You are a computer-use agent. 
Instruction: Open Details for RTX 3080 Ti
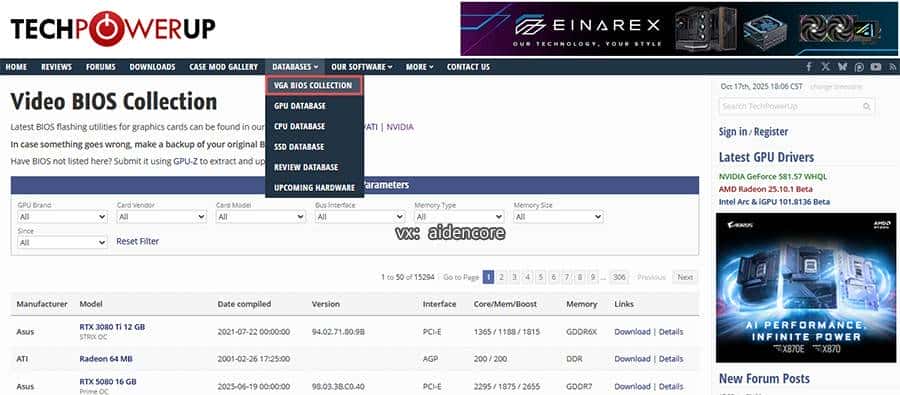[x=671, y=332]
